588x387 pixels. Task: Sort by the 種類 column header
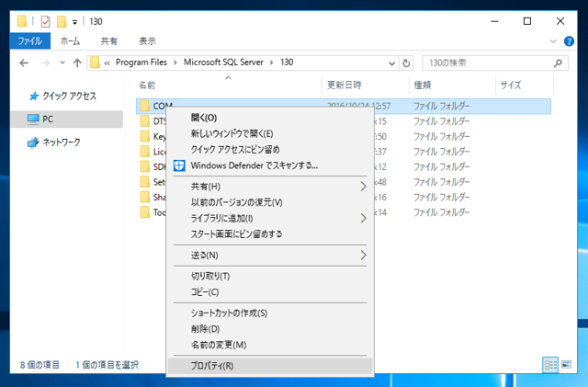(x=423, y=85)
